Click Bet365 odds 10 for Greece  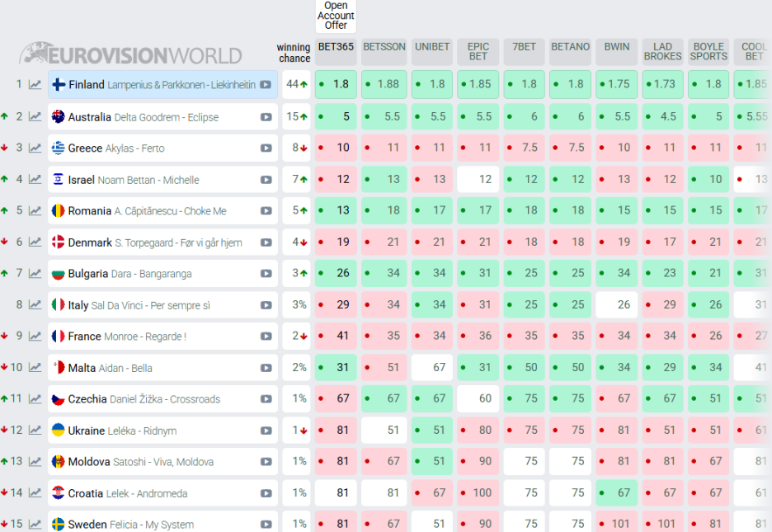coord(336,148)
